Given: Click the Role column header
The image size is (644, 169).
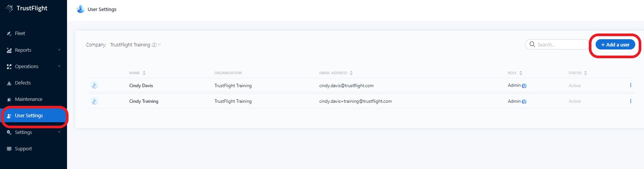Looking at the screenshot, I should (x=512, y=73).
